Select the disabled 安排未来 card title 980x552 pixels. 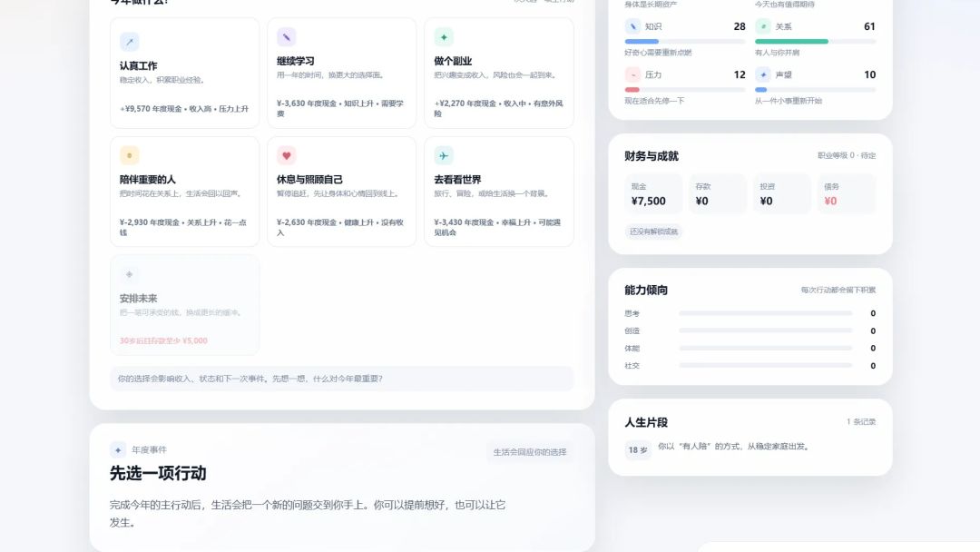[138, 298]
